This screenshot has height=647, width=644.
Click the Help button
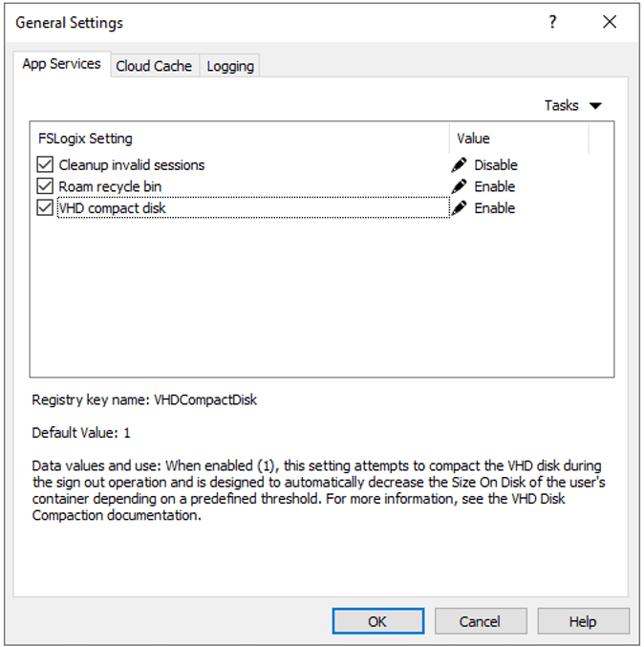(x=583, y=621)
